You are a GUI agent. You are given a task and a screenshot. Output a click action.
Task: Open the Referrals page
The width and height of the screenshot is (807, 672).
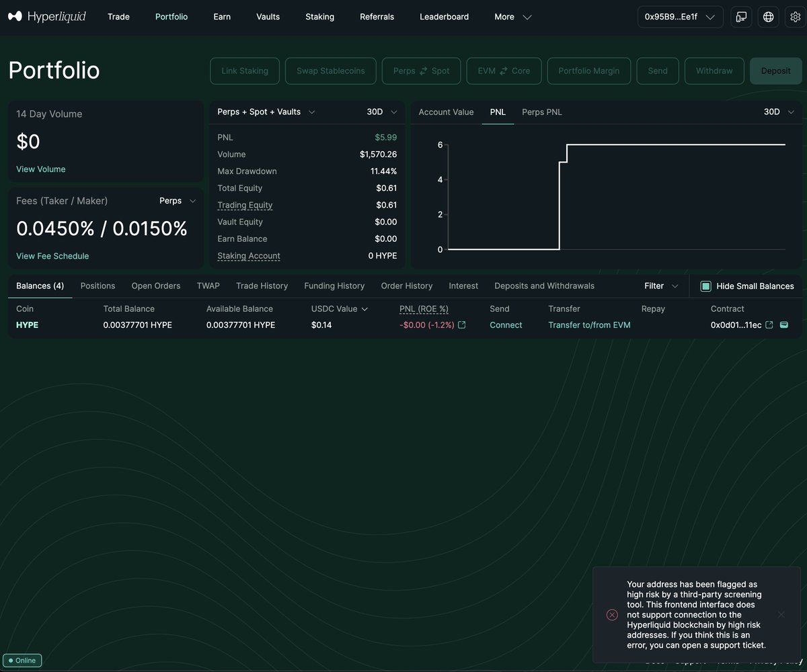coord(377,17)
